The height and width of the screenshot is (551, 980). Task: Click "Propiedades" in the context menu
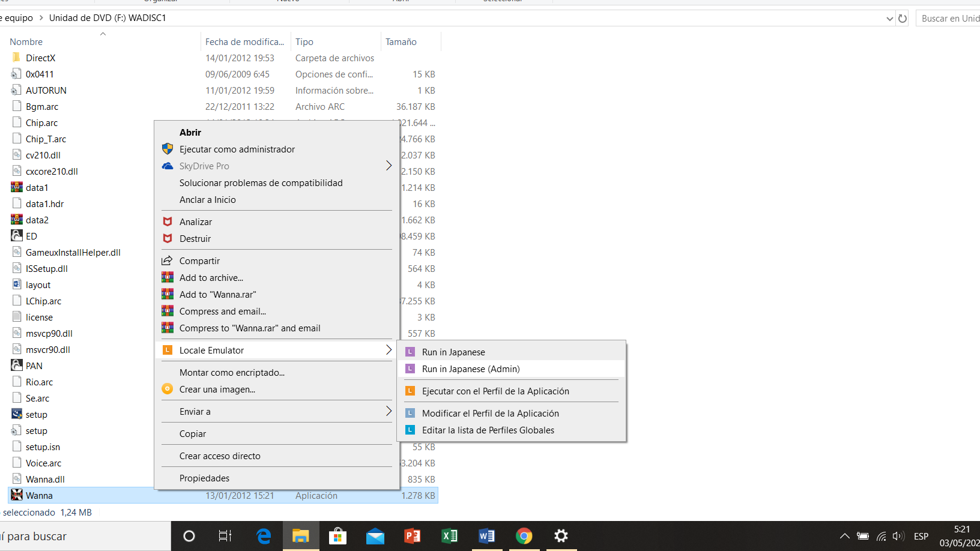tap(204, 478)
